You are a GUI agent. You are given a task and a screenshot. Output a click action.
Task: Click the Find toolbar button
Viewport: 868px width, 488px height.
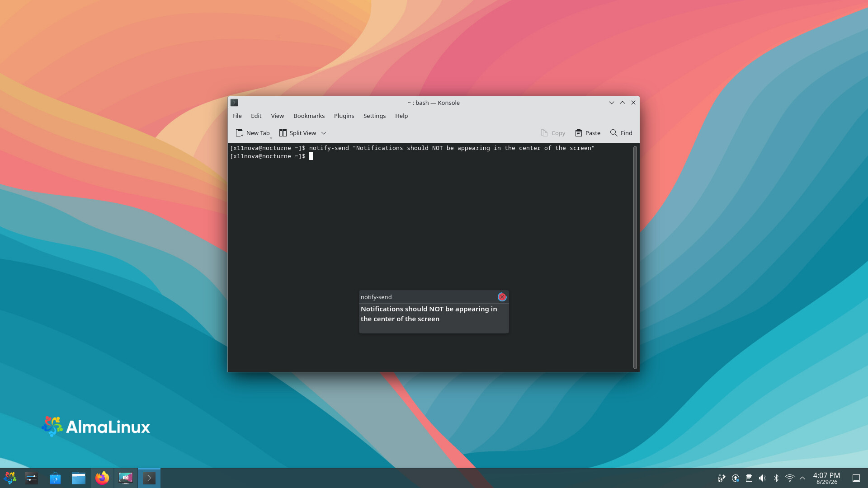coord(621,133)
